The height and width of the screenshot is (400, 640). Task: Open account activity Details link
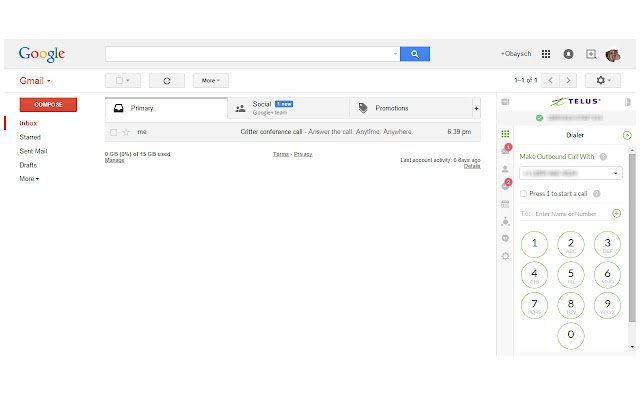pos(472,166)
